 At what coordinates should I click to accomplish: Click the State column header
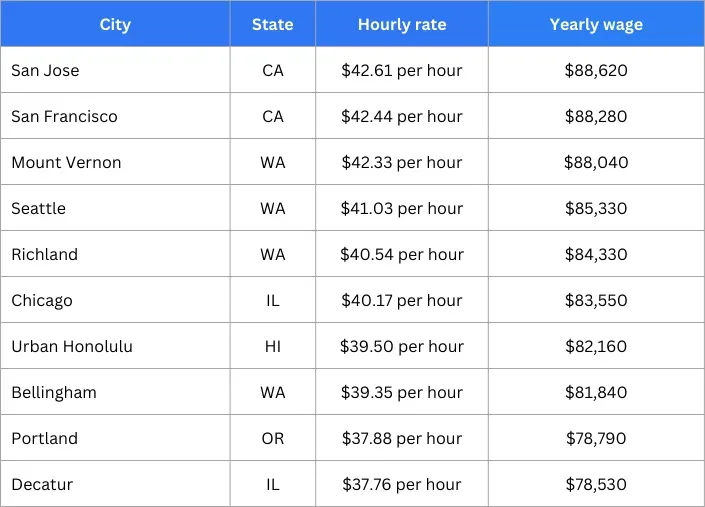[272, 24]
